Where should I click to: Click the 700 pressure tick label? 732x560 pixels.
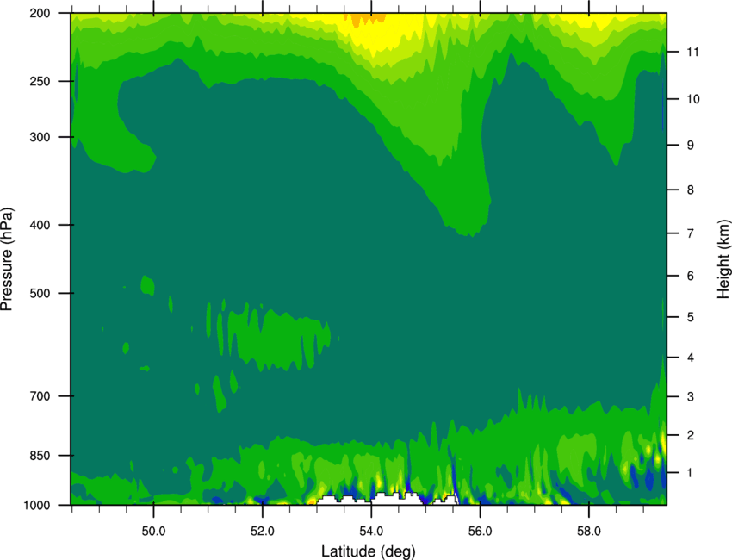click(x=40, y=396)
